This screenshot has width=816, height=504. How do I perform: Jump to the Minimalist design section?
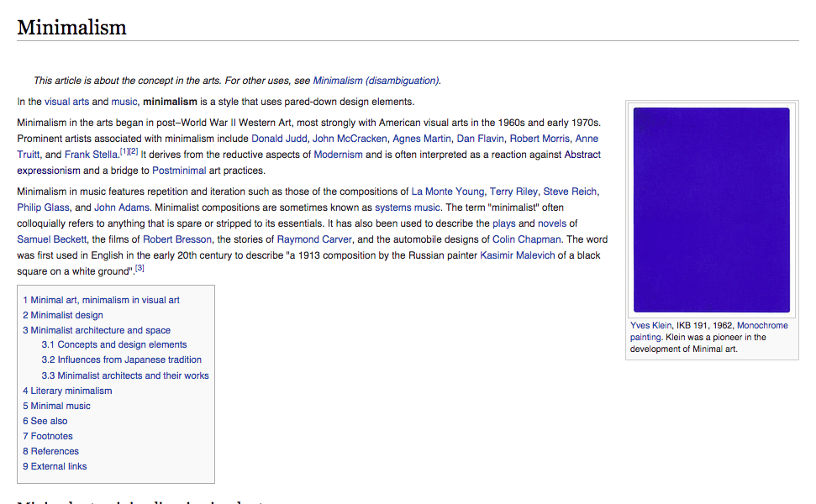click(x=67, y=314)
